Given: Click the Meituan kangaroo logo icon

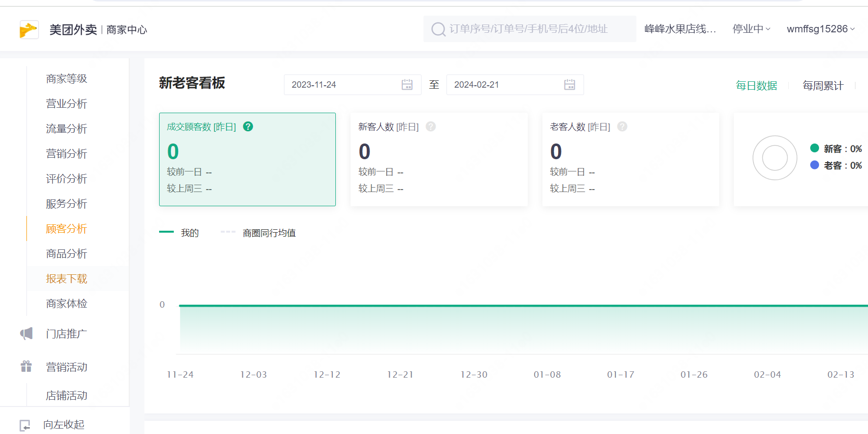Looking at the screenshot, I should pyautogui.click(x=29, y=29).
